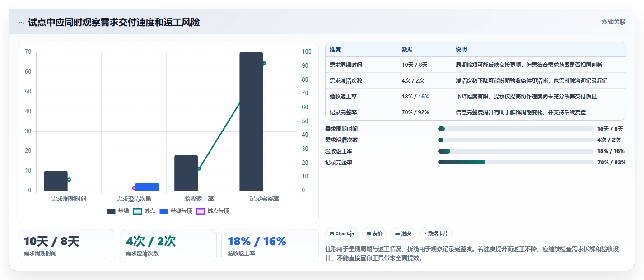Viewport: 644px width, 280px height.
Task: Open the 18% / 16% data card
Action: pos(270,246)
